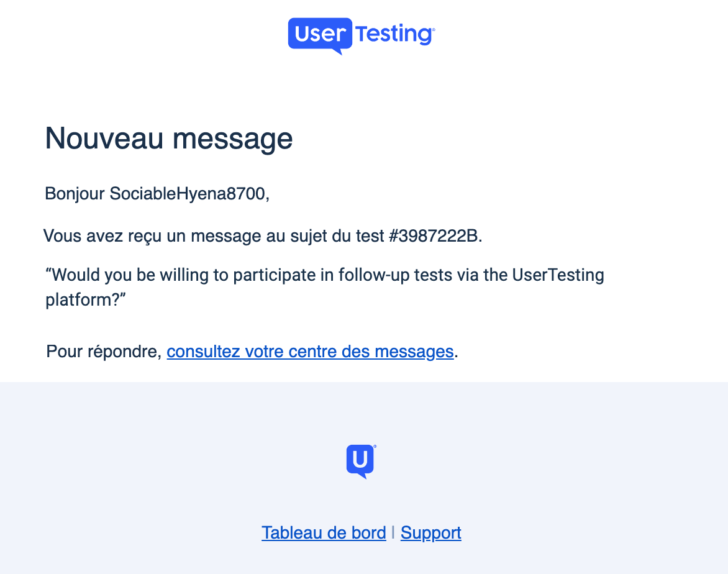Click the word "UserTesting" inside the quoted message

[x=558, y=275]
